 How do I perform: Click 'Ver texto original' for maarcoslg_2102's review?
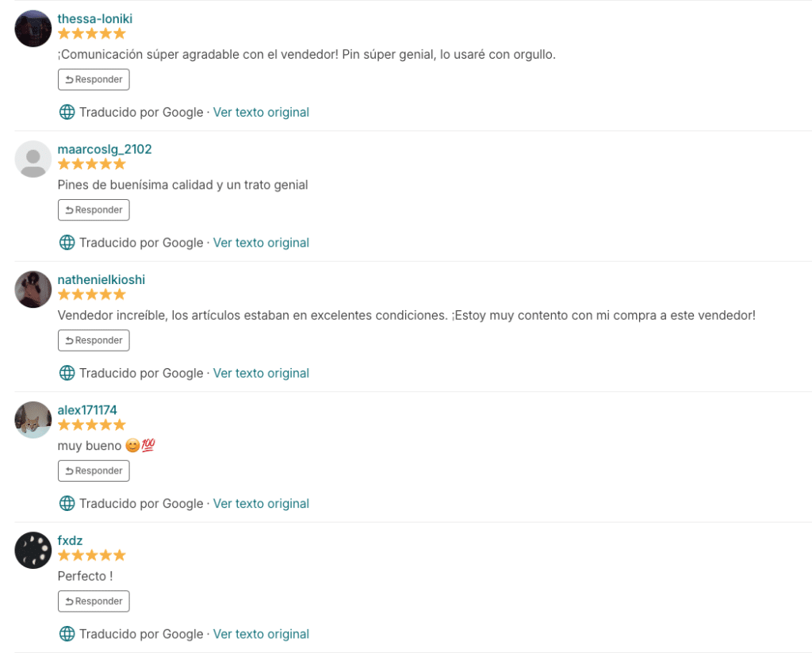coord(261,243)
